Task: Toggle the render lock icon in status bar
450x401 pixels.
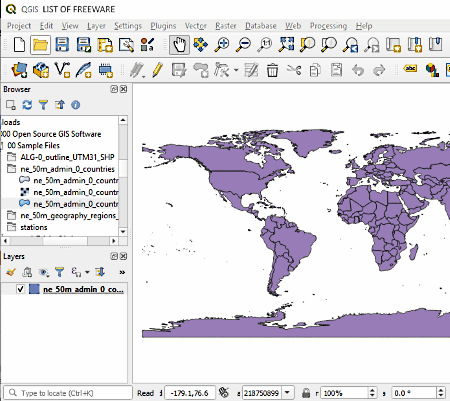Action: 306,393
